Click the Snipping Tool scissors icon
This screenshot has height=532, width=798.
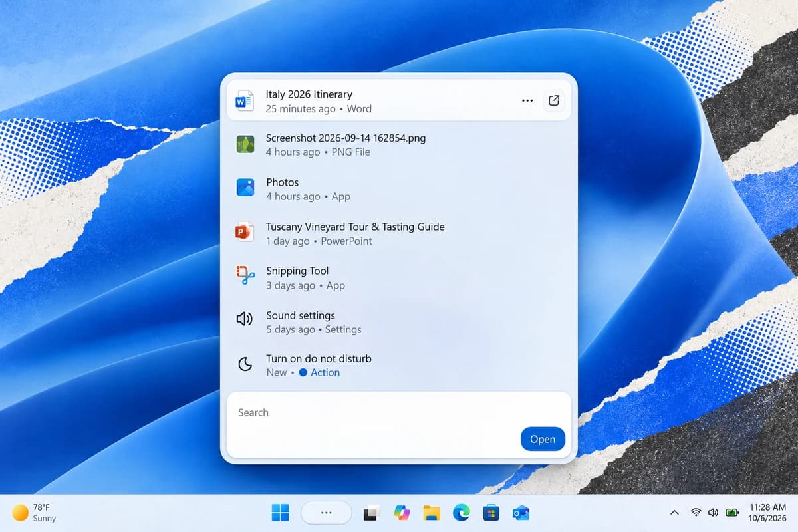(x=245, y=275)
